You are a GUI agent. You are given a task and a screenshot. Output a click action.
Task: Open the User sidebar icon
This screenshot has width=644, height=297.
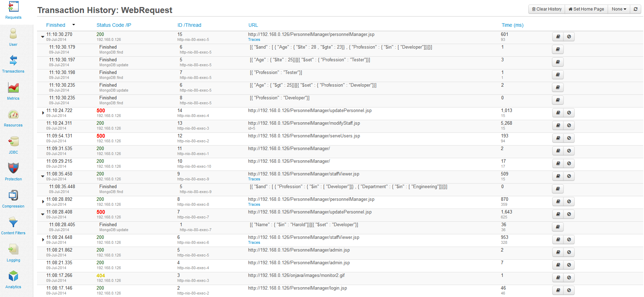pyautogui.click(x=13, y=37)
